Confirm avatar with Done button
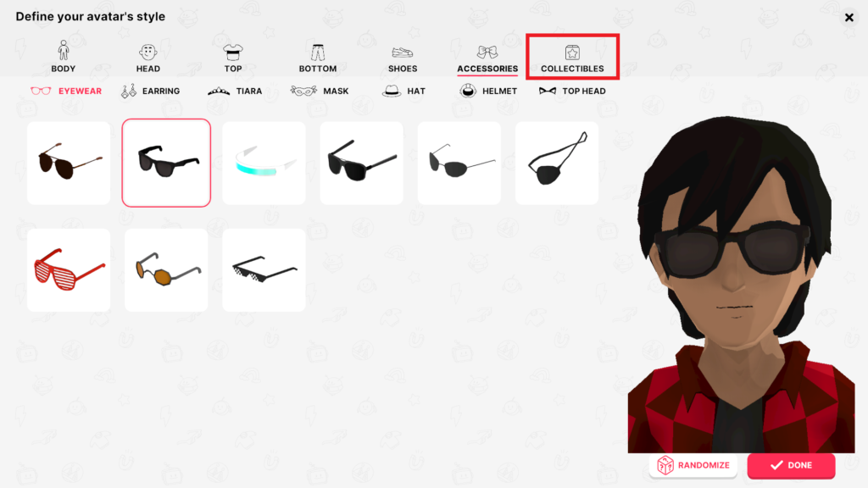Image resolution: width=868 pixels, height=488 pixels. tap(791, 465)
